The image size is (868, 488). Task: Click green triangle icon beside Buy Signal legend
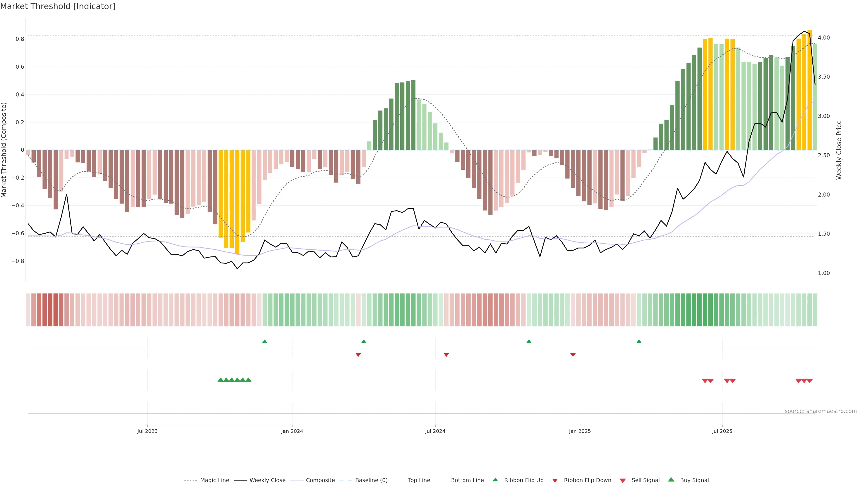pos(671,480)
